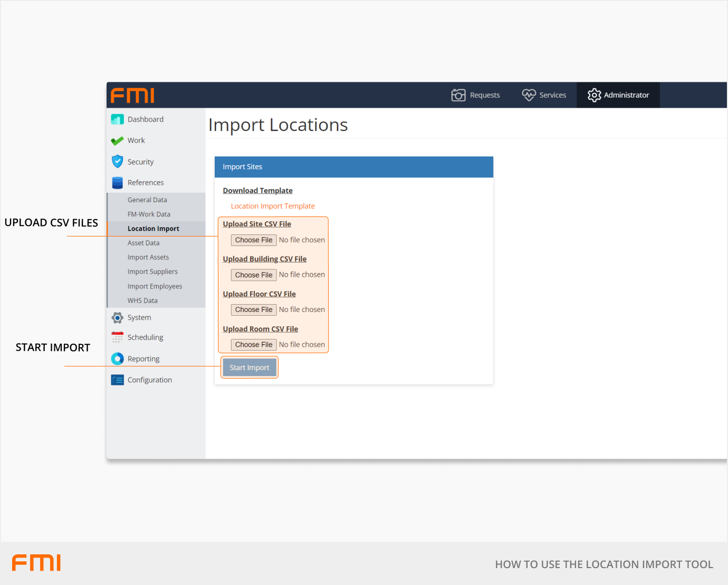Switch to the Services tab

[544, 95]
